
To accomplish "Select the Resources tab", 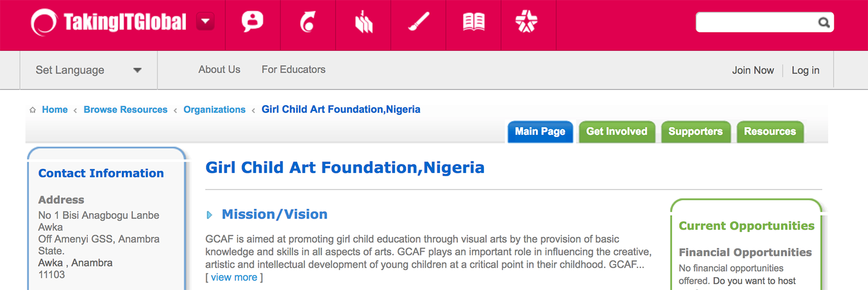I will click(770, 132).
